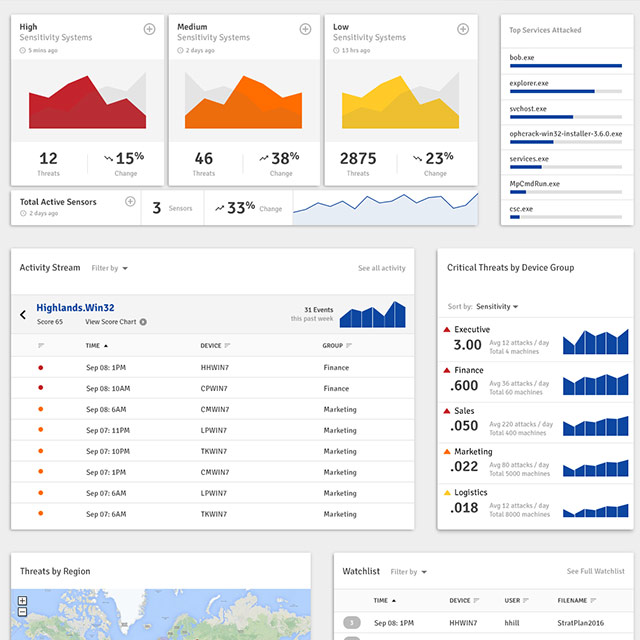The height and width of the screenshot is (640, 640).
Task: Click the plus icon on Medium Sensitivity card
Action: pos(307,29)
